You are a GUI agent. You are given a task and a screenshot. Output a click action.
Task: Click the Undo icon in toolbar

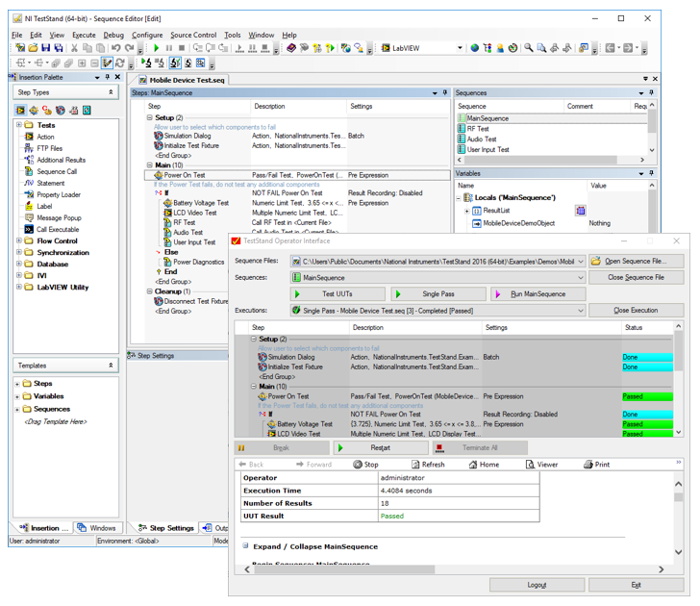coord(116,47)
